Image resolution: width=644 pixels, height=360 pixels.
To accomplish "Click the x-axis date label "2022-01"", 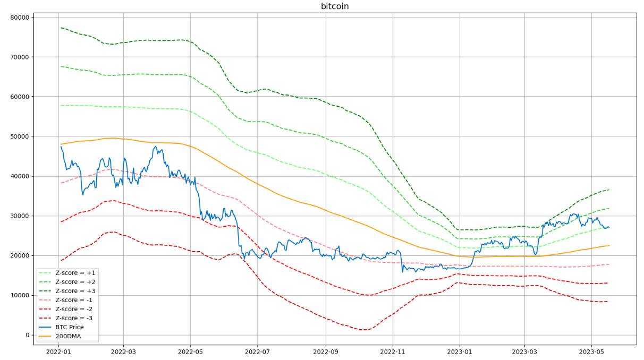I will tap(58, 351).
